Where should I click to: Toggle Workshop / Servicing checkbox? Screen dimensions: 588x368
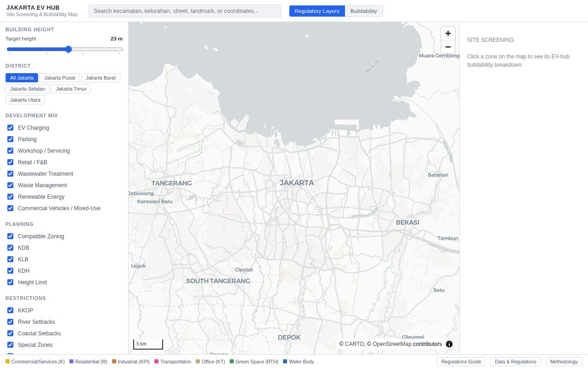pyautogui.click(x=10, y=151)
